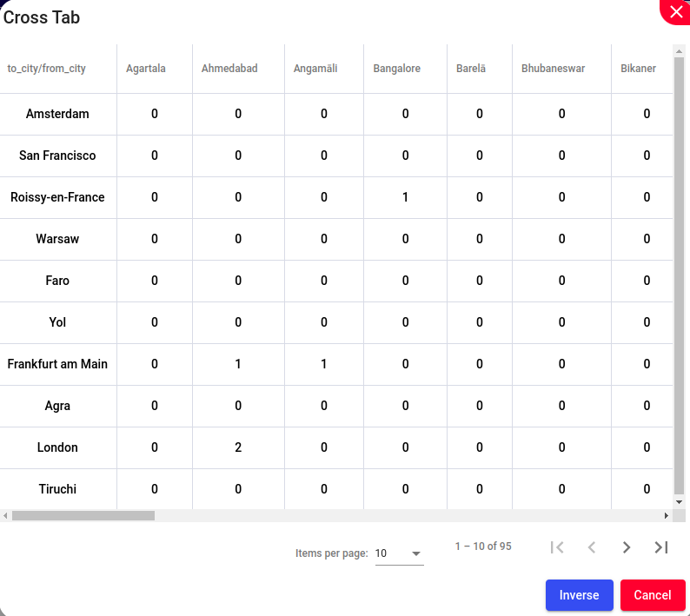Click the vertical scrollbar up arrow

click(x=680, y=51)
